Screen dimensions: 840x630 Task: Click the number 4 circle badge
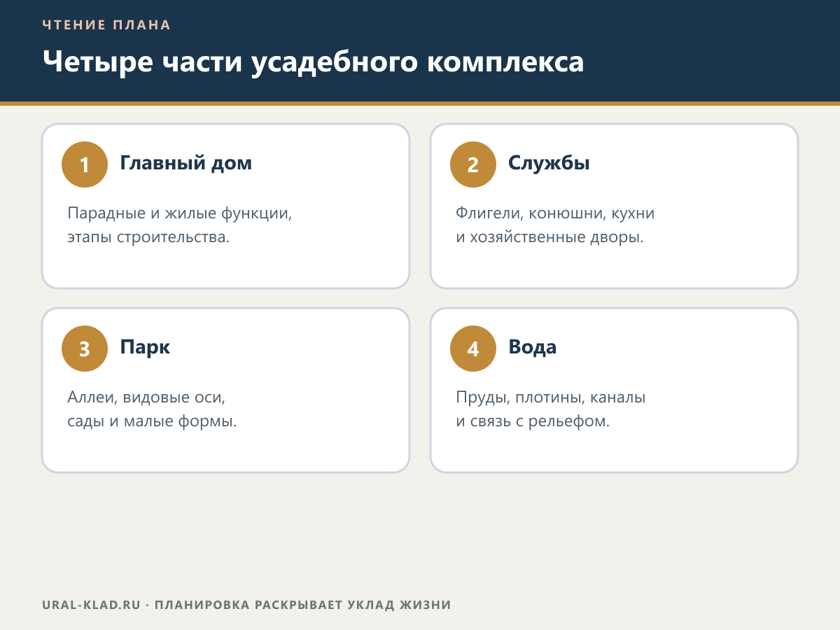coord(472,349)
